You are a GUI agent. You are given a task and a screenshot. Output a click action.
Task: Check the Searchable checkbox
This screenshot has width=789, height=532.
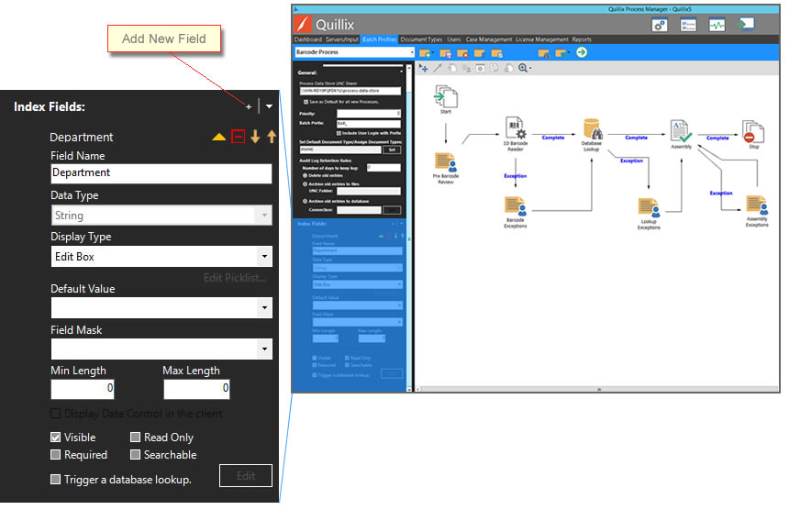136,455
